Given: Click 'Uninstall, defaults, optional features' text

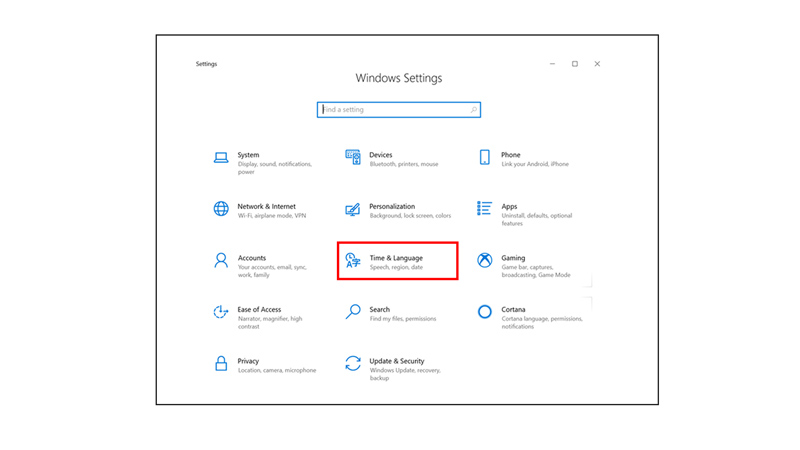Looking at the screenshot, I should click(x=536, y=219).
